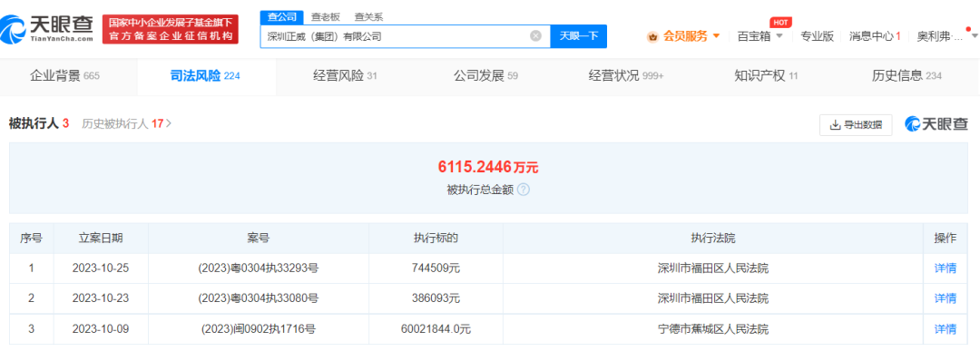980x351 pixels.
Task: Click filing date 2023-10-23
Action: [101, 298]
